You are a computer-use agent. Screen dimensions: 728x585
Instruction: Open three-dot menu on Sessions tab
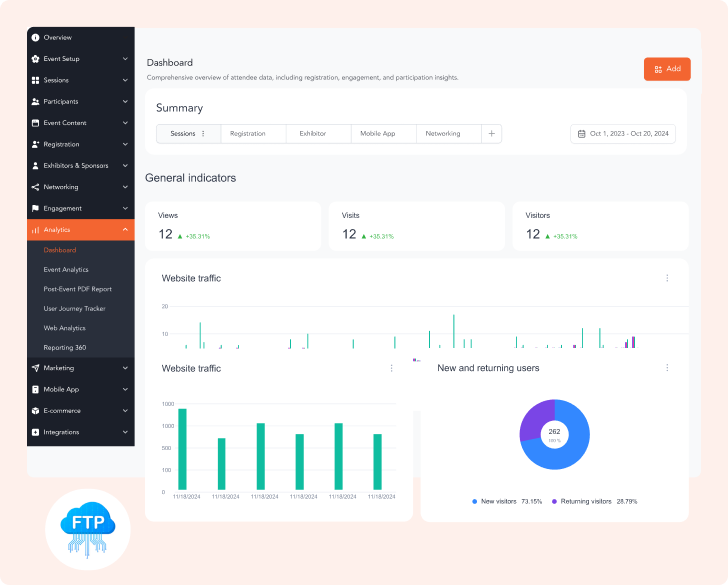[x=204, y=133]
